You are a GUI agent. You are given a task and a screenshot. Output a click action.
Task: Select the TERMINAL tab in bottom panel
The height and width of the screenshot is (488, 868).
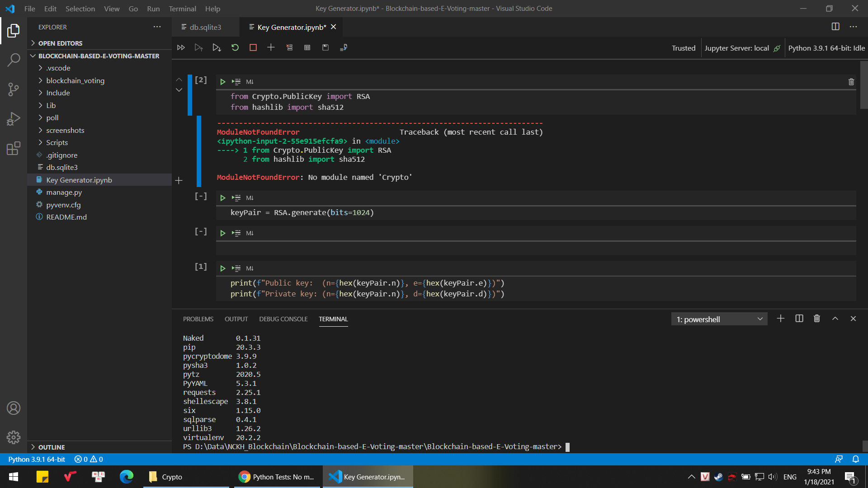(333, 319)
